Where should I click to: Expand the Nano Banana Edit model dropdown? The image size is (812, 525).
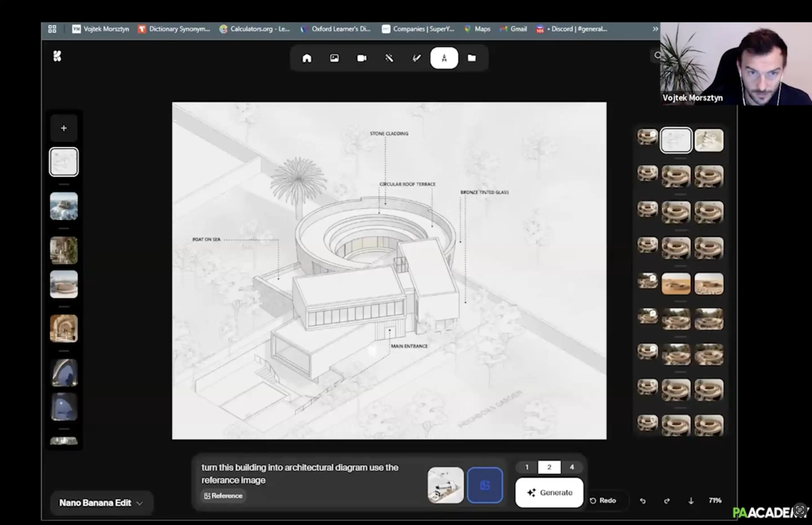coord(101,503)
